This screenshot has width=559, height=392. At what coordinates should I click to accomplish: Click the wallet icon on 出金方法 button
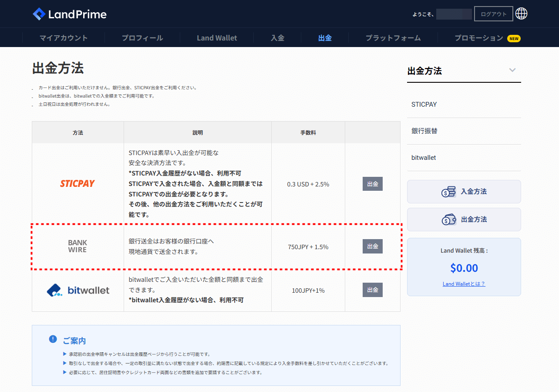pos(448,220)
